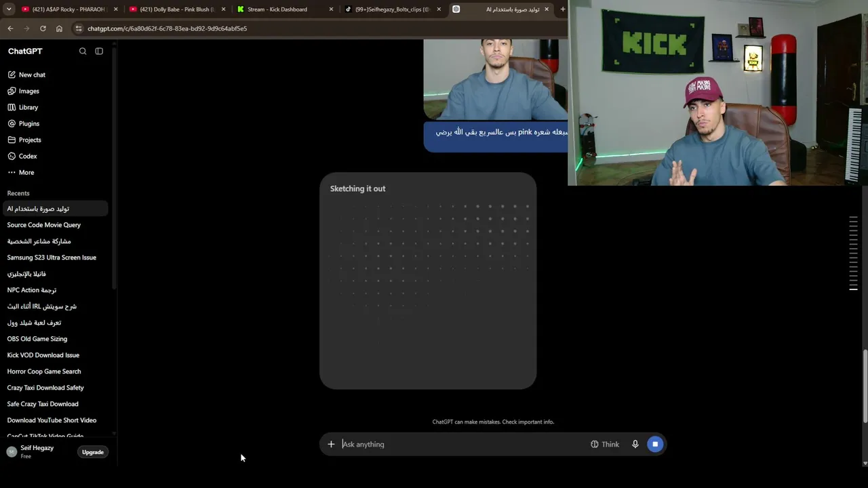The width and height of the screenshot is (868, 488).
Task: View site information icon in address bar
Action: click(x=79, y=28)
